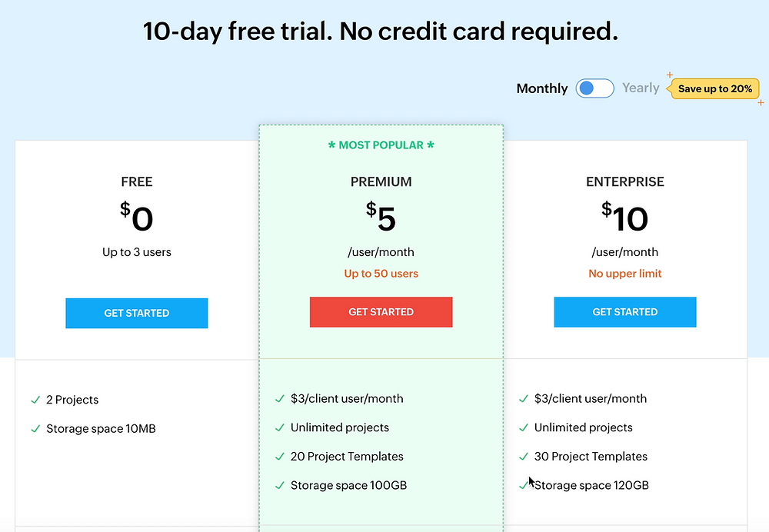Viewport: 769px width, 532px height.
Task: Click the No upper limit text
Action: pyautogui.click(x=624, y=274)
